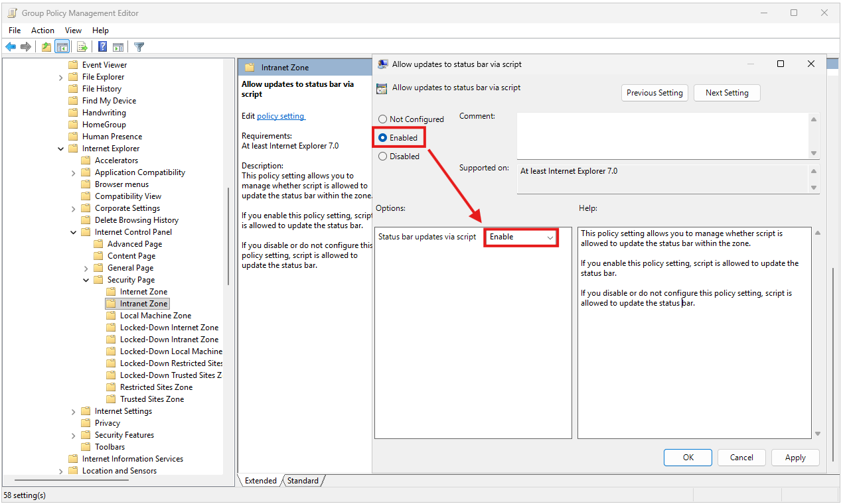Expand the File Explorer tree node
This screenshot has width=841, height=504.
(61, 77)
